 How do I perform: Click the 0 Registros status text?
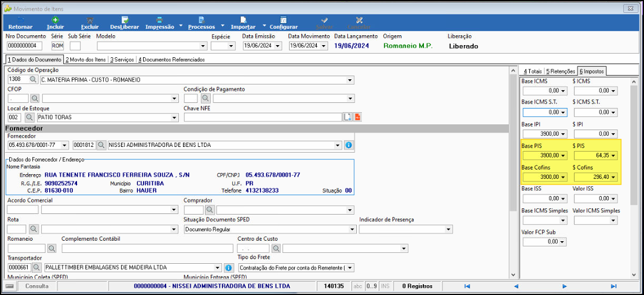point(418,286)
